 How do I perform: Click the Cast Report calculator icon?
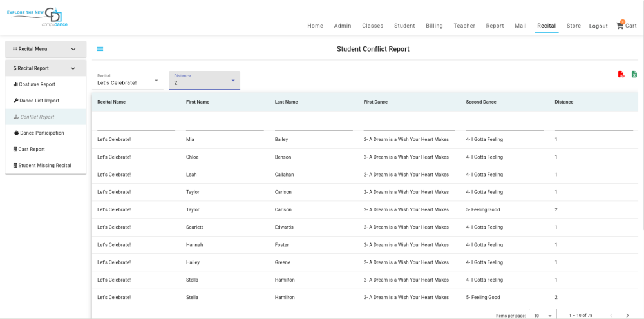click(15, 150)
